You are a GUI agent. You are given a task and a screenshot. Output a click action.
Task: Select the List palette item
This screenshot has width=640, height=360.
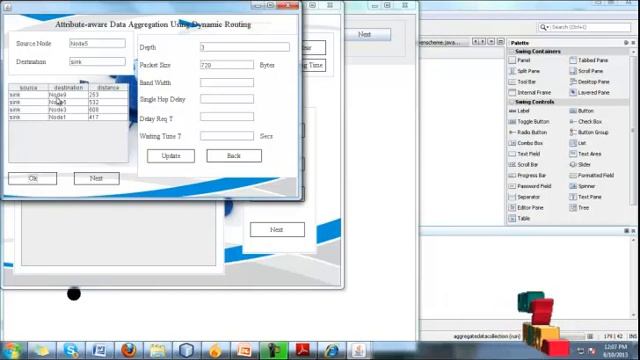(578, 143)
